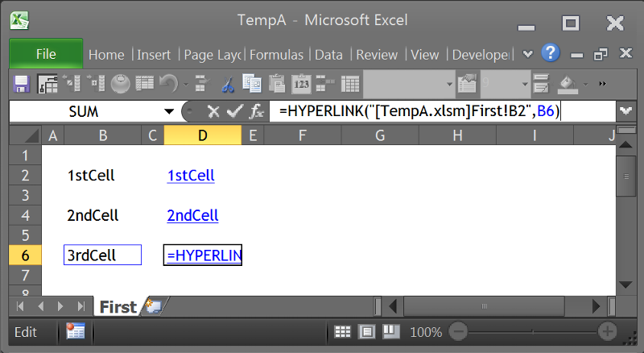Click the Paste clipboard icon

click(x=277, y=84)
